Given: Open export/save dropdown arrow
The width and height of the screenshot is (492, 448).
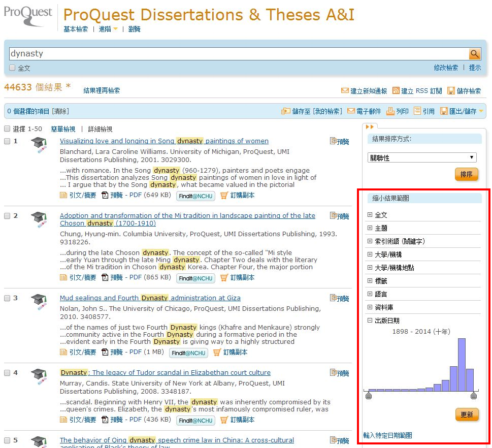Looking at the screenshot, I should pos(481,111).
